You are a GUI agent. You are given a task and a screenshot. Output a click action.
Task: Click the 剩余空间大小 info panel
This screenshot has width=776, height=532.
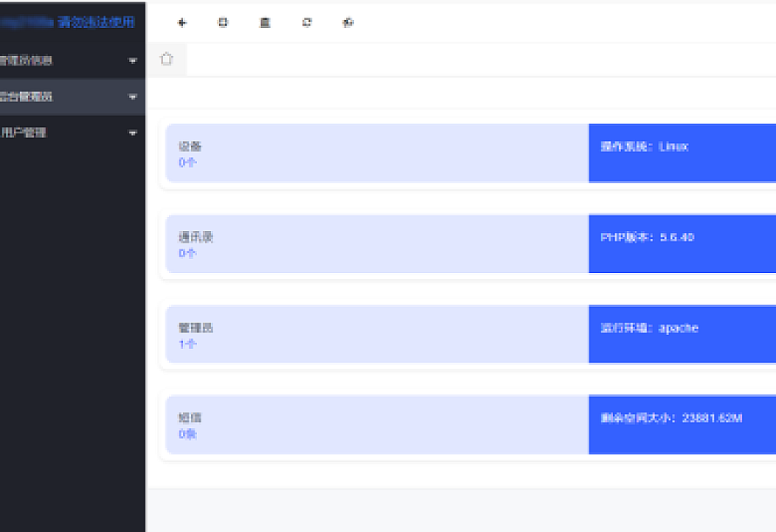pos(682,425)
